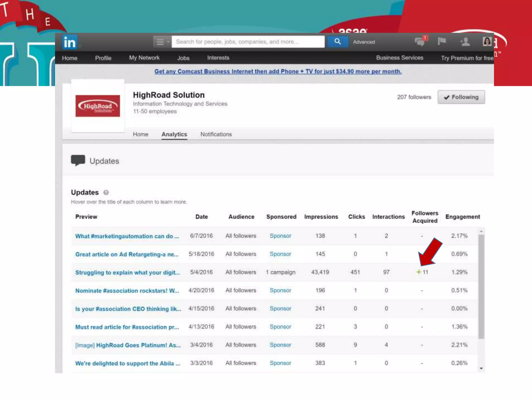Open the 'Struggling to explain' update preview
This screenshot has width=532, height=399.
coord(127,272)
